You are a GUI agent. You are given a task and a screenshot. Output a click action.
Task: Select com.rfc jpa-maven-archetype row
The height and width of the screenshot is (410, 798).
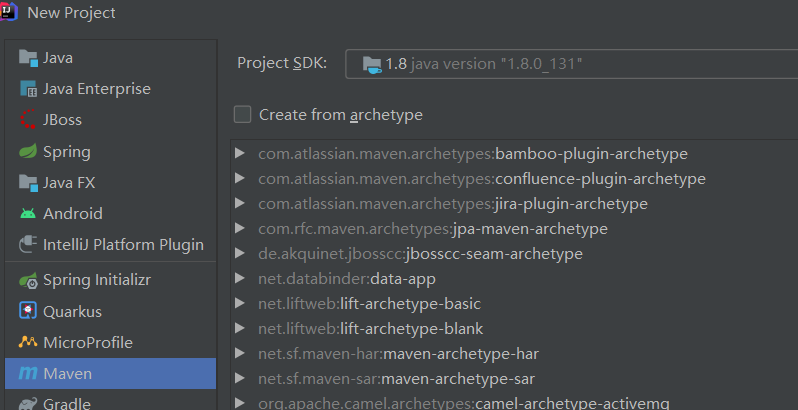(433, 229)
